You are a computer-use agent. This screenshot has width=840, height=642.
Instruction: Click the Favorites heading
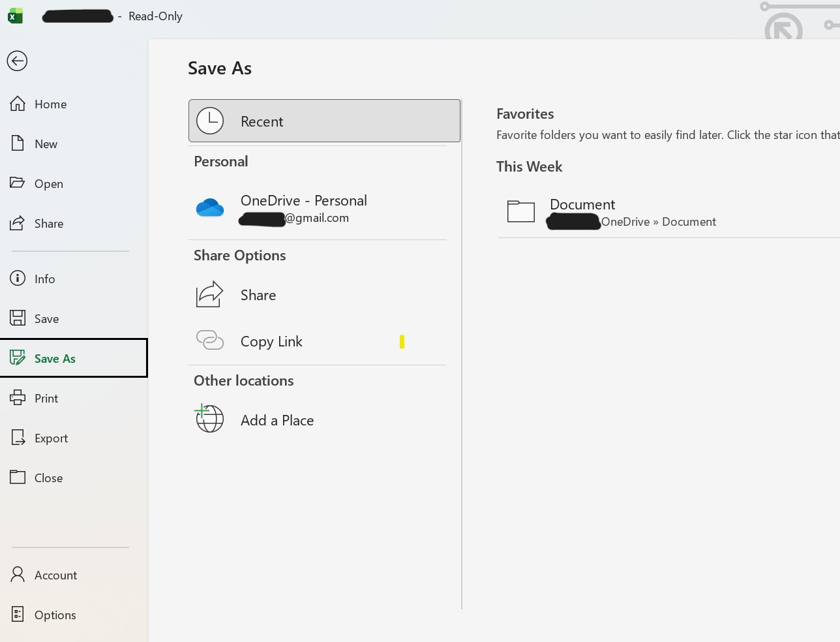pyautogui.click(x=525, y=114)
